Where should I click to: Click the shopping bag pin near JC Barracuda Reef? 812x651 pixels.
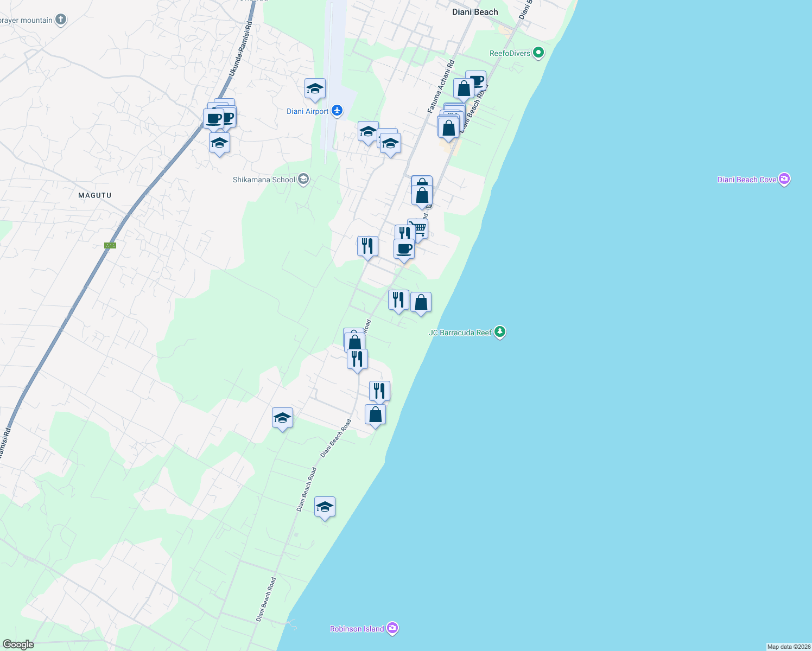click(x=421, y=302)
